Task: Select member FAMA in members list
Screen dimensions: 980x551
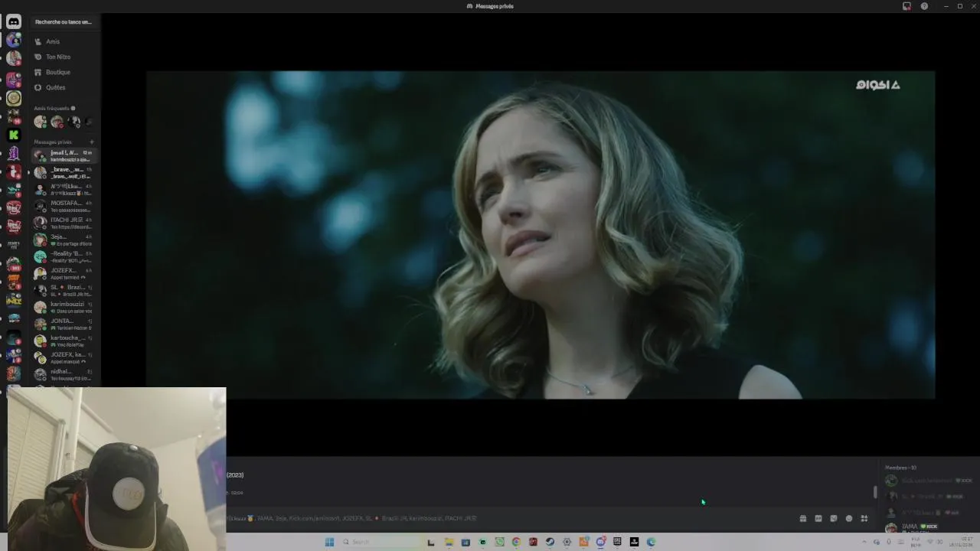Action: (928, 527)
